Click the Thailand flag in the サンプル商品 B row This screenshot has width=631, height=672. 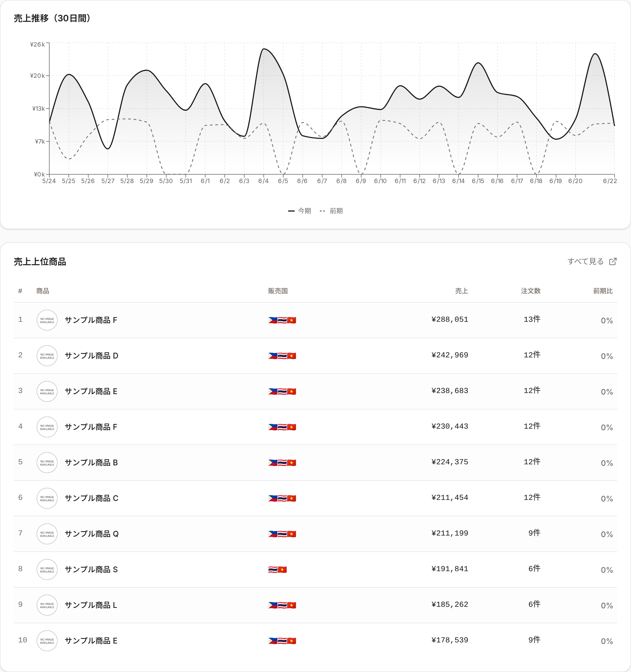[282, 463]
